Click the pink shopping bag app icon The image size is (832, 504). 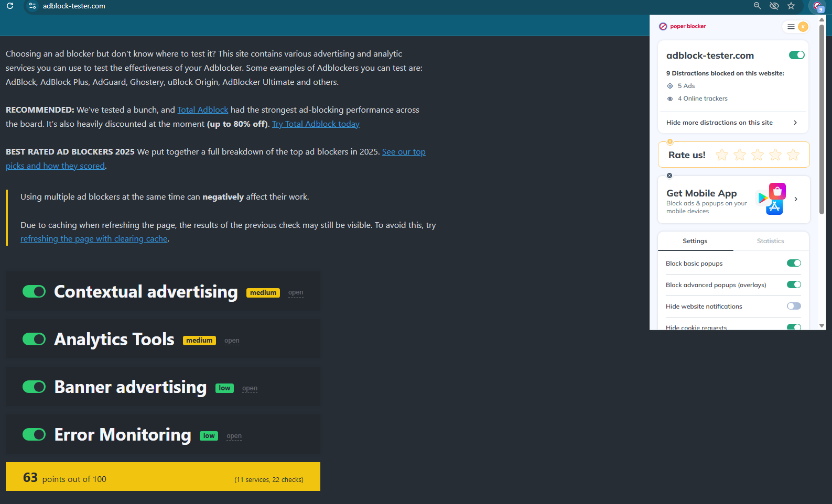pos(777,191)
